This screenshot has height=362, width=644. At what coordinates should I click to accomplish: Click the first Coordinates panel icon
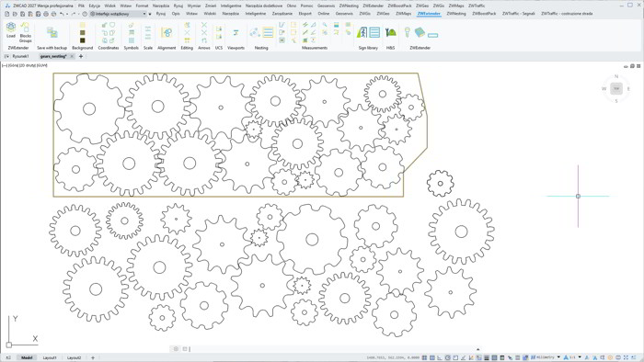104,25
